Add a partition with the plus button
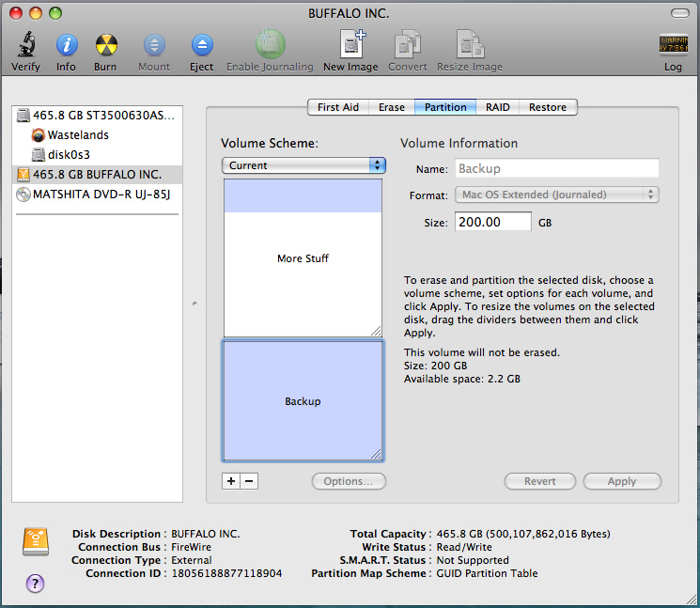Screen dimensions: 700x608 231,481
